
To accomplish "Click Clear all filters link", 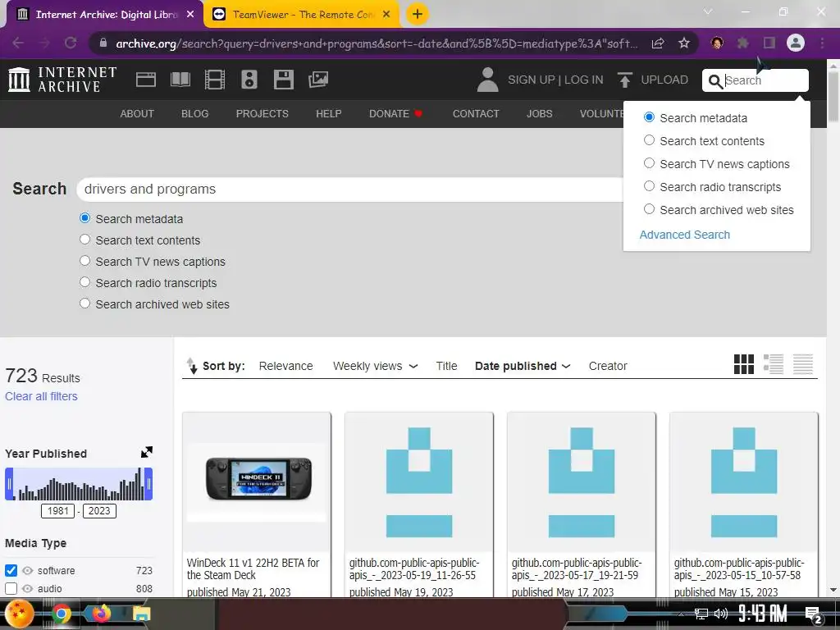I will coord(41,396).
